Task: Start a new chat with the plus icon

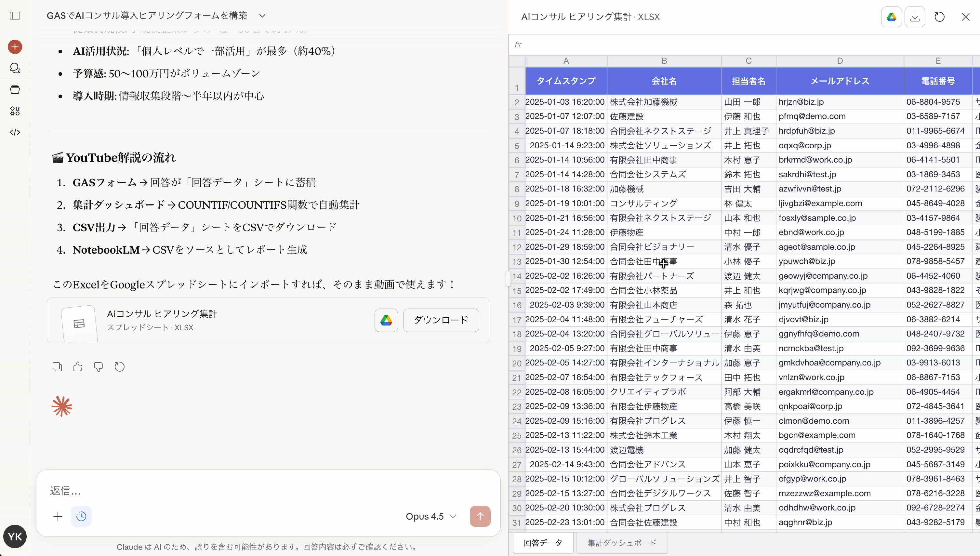Action: (x=15, y=46)
